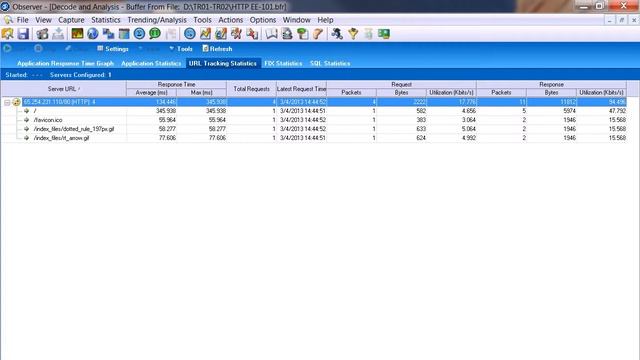Select the URL Tracking Statistics tab

(x=223, y=63)
